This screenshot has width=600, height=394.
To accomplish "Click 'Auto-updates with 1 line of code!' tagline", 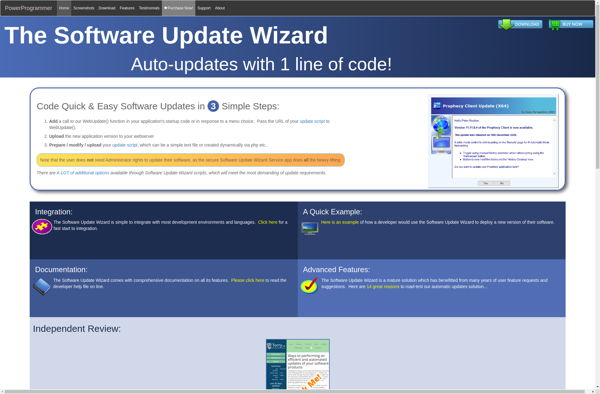I will tap(261, 64).
